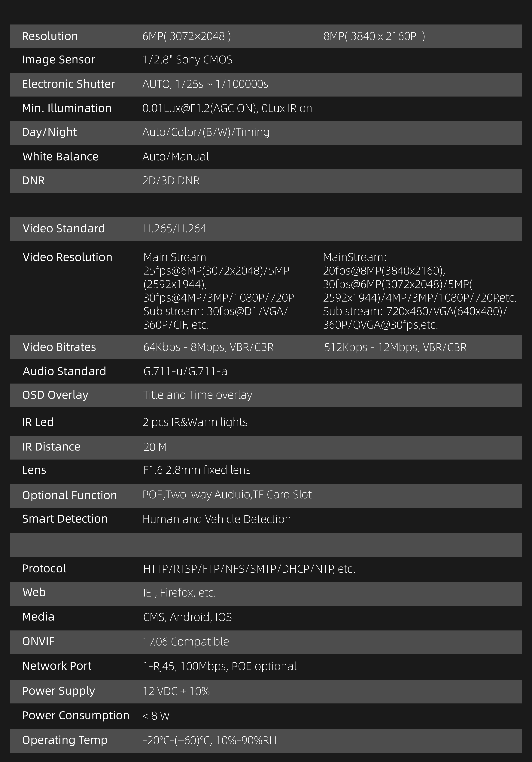
Task: Click the 1/2.8" Sony CMOS value
Action: (x=187, y=60)
